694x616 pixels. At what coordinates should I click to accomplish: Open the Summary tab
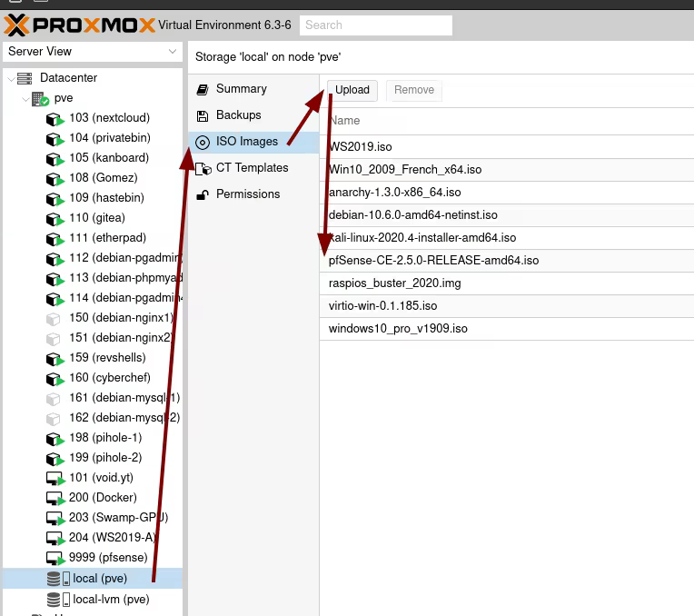(x=253, y=89)
